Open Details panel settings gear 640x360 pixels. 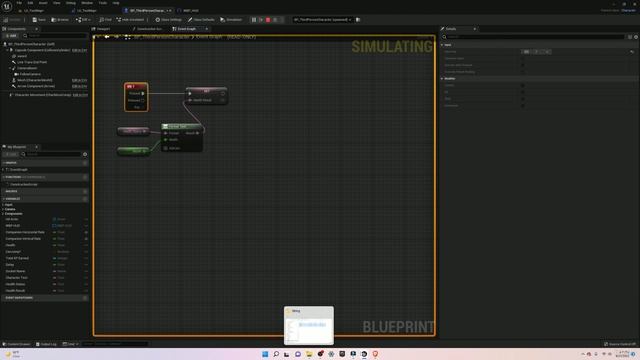point(636,37)
